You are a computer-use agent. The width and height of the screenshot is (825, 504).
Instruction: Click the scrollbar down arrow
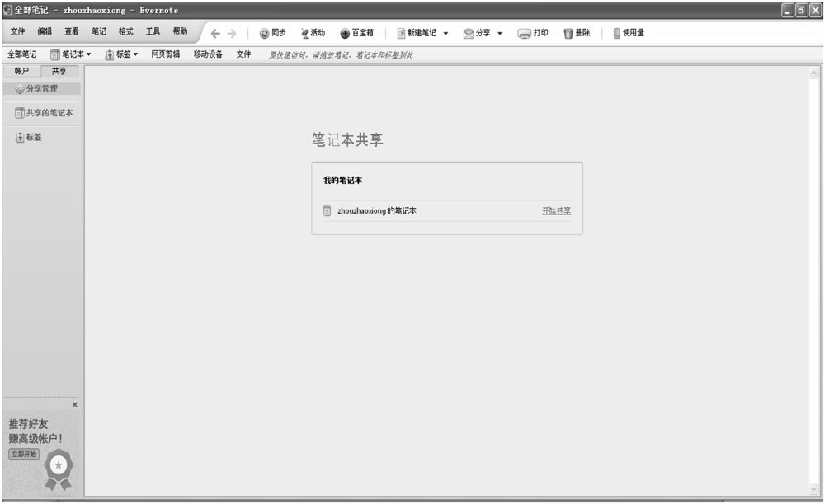[814, 489]
